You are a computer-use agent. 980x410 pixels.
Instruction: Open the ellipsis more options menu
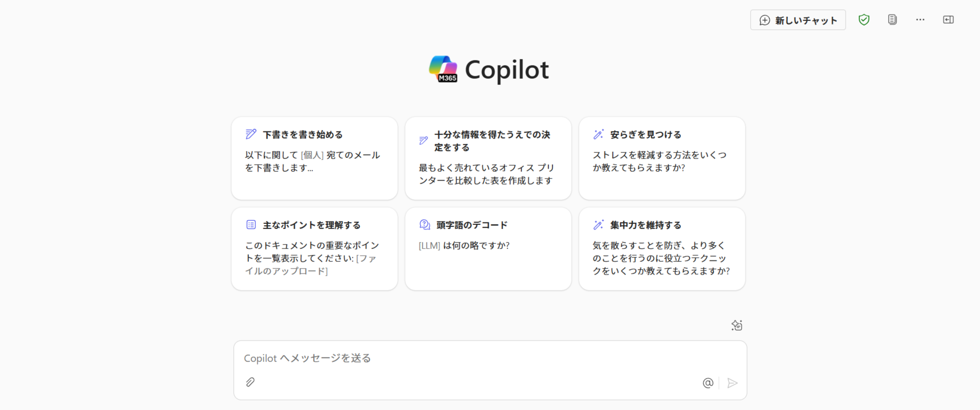click(x=920, y=19)
